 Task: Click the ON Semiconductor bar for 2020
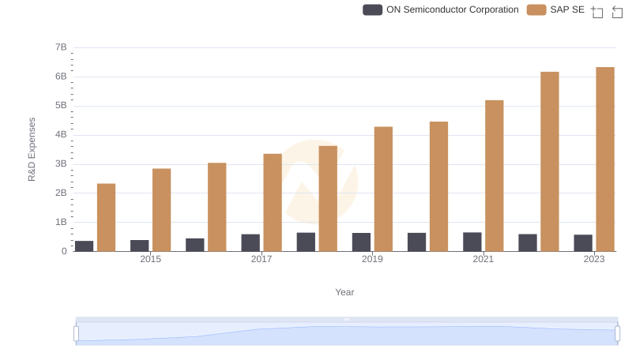point(417,242)
